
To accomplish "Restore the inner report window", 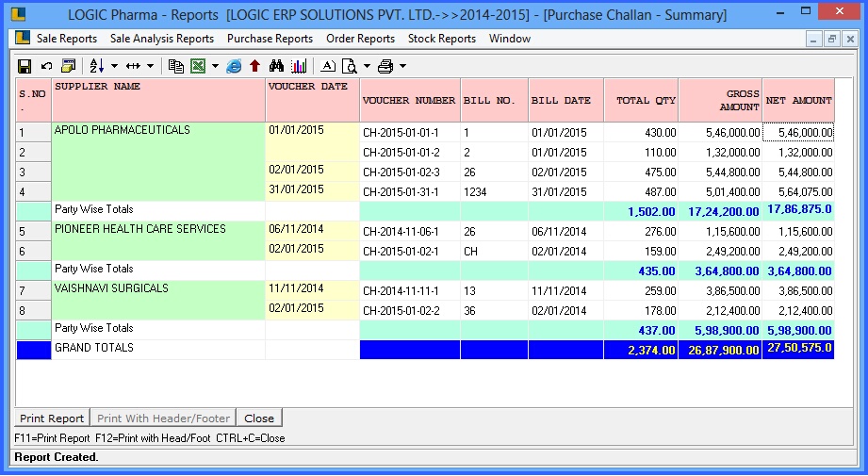I will click(831, 40).
